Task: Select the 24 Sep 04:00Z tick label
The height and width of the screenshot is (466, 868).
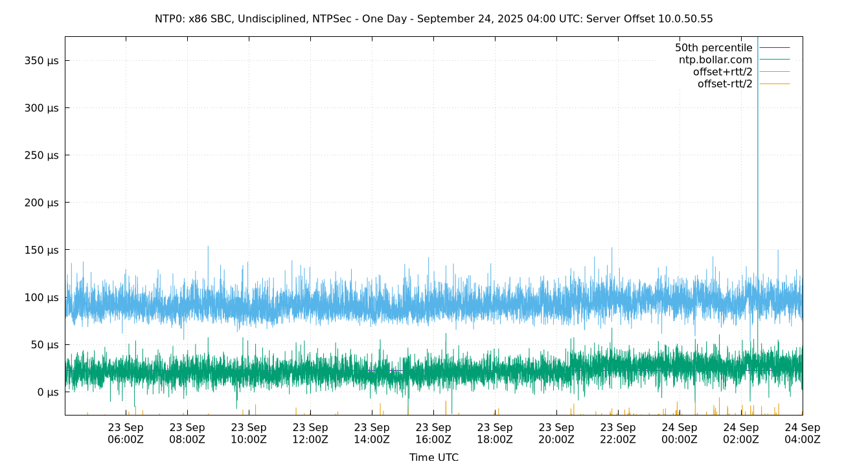Action: pos(803,432)
